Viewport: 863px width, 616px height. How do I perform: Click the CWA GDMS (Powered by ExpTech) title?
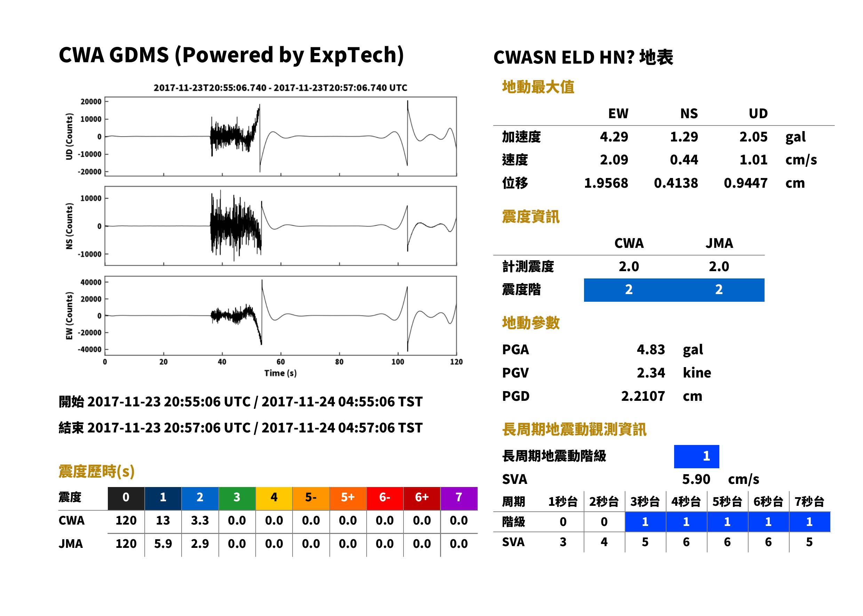[231, 55]
